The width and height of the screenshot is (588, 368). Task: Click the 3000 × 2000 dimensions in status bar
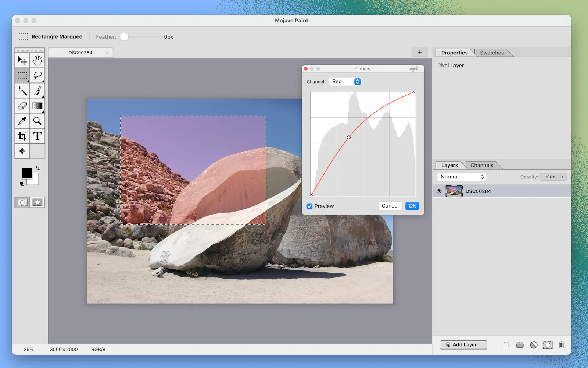pyautogui.click(x=64, y=350)
